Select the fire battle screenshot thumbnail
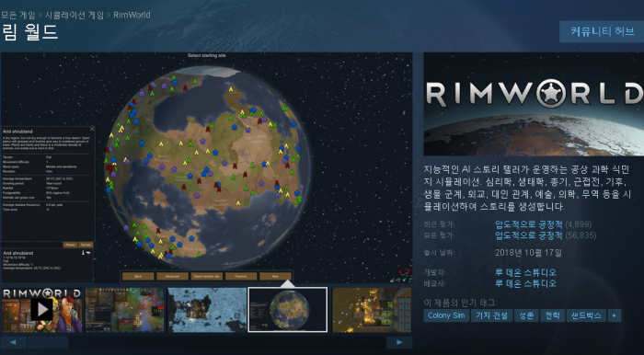Viewport: 644px width, 355px height. (x=372, y=310)
